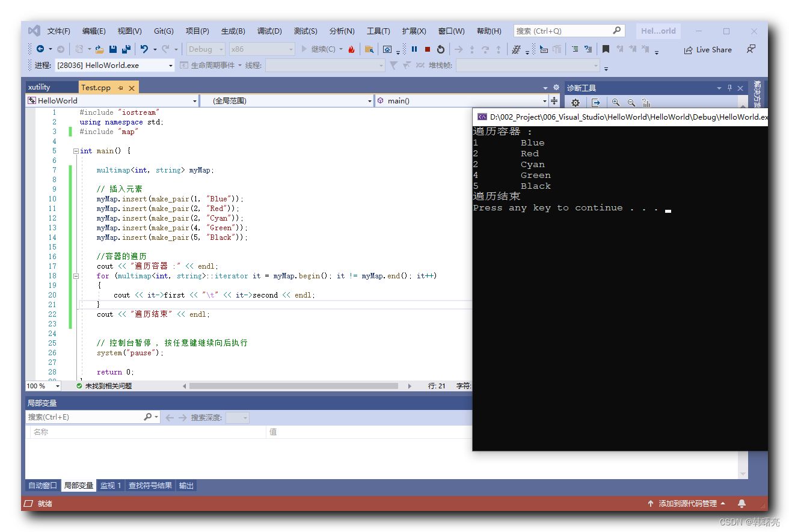Image resolution: width=789 pixels, height=532 pixels.
Task: Zoom out on diagnostic tools timeline
Action: [631, 103]
